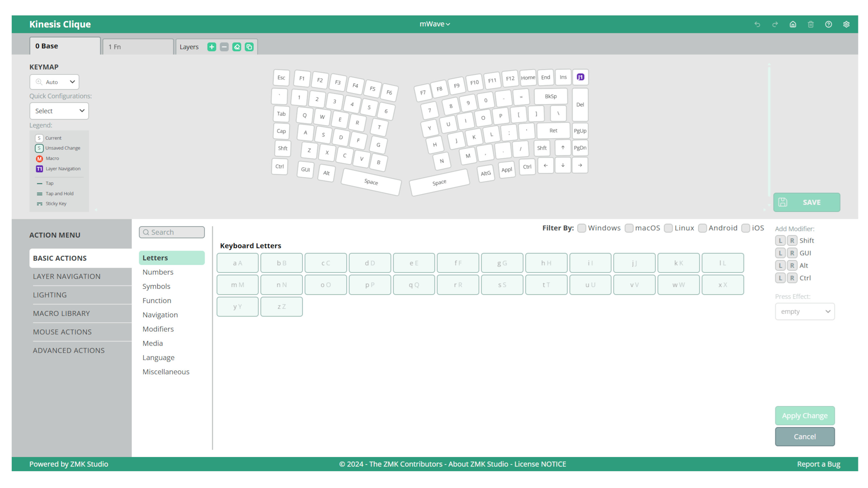
Task: Select the Tab key on keymap
Action: (281, 114)
